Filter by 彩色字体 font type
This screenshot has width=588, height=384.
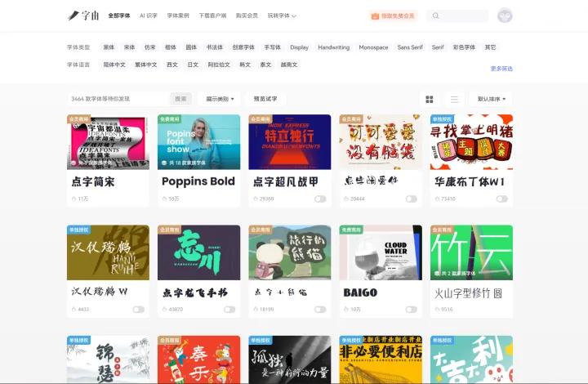(x=464, y=47)
